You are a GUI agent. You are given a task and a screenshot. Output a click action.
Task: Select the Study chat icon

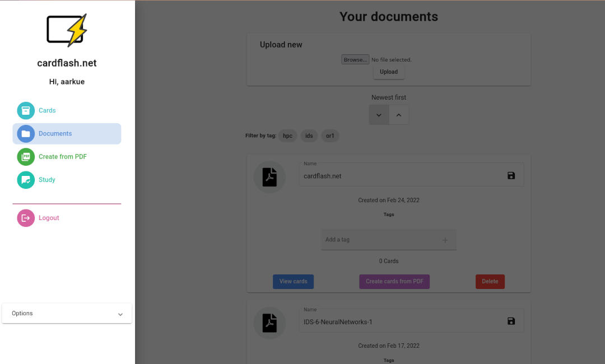[x=25, y=180]
